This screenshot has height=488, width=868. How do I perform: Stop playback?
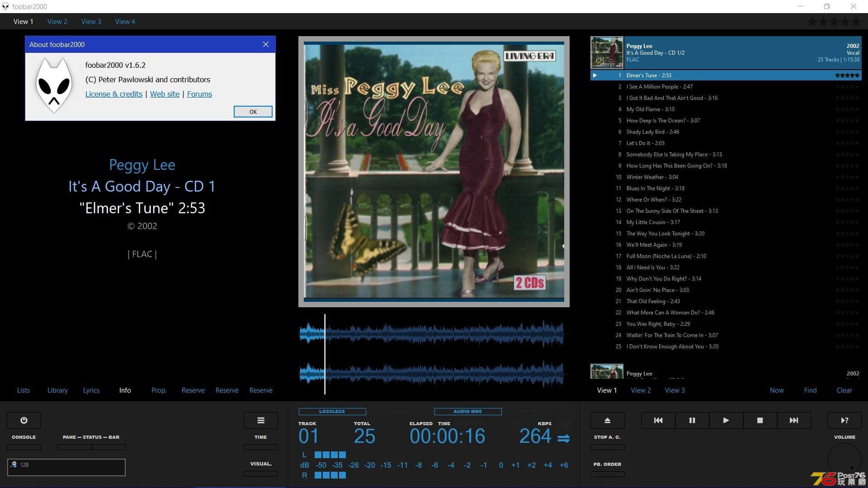(760, 420)
